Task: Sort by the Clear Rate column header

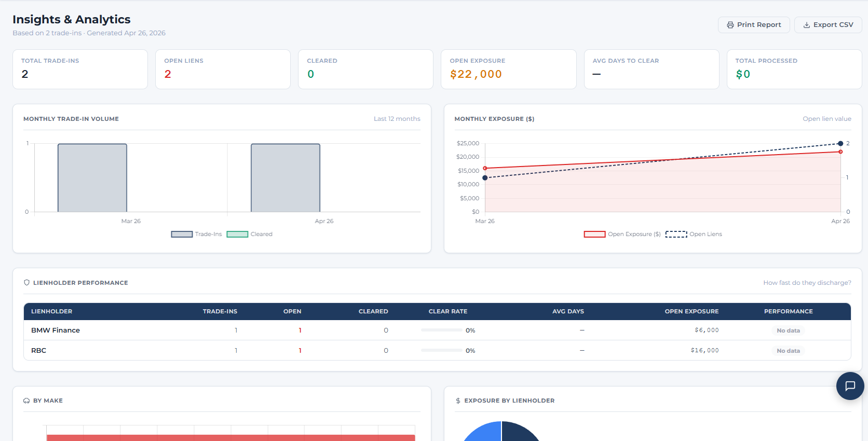Action: [x=448, y=311]
